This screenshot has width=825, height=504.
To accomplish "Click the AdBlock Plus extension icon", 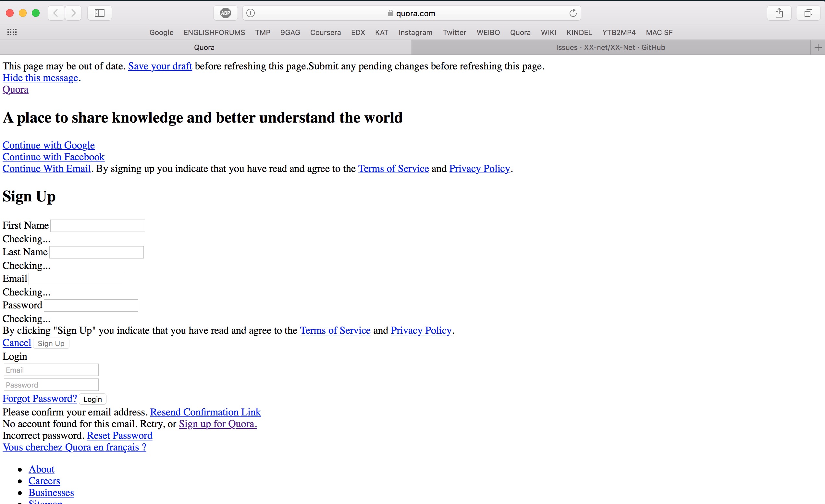I will tap(225, 13).
